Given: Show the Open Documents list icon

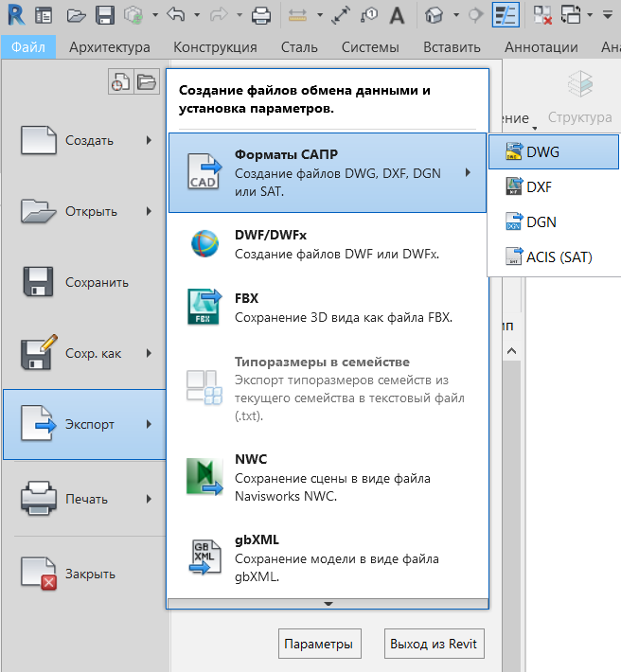Looking at the screenshot, I should coord(147,81).
